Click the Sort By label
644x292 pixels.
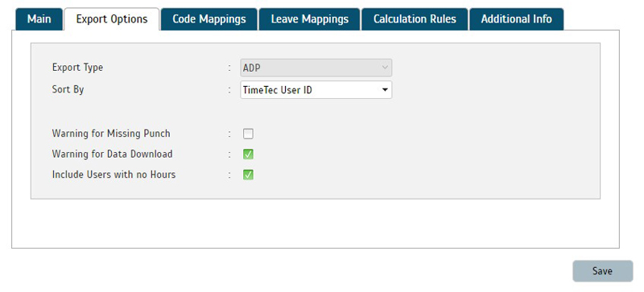(x=68, y=89)
